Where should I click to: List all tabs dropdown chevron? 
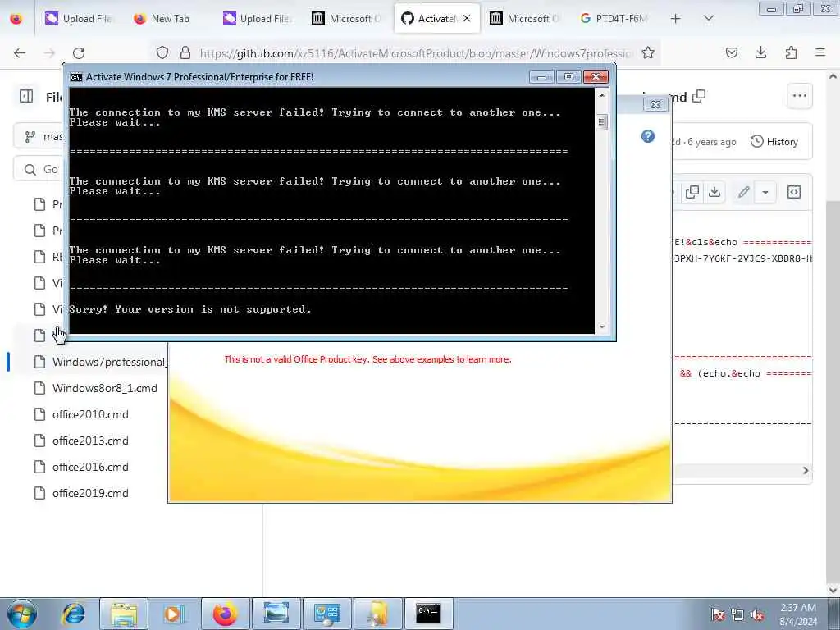pyautogui.click(x=708, y=19)
